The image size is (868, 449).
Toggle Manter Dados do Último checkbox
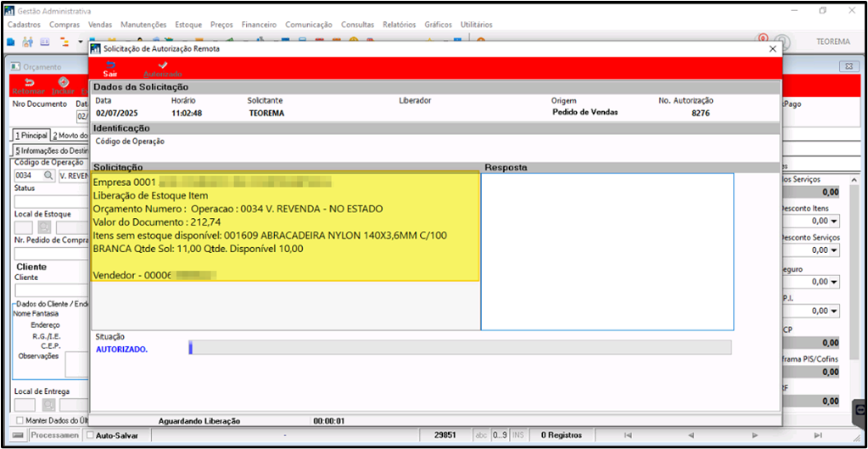coord(20,419)
